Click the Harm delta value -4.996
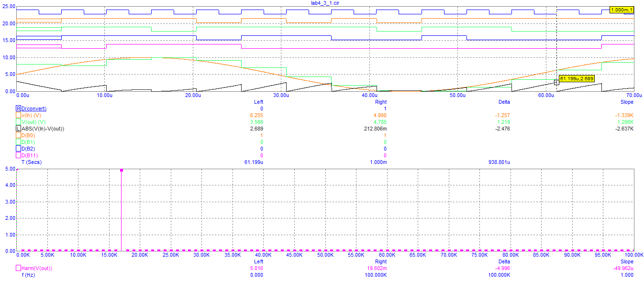This screenshot has width=644, height=282. click(x=503, y=268)
